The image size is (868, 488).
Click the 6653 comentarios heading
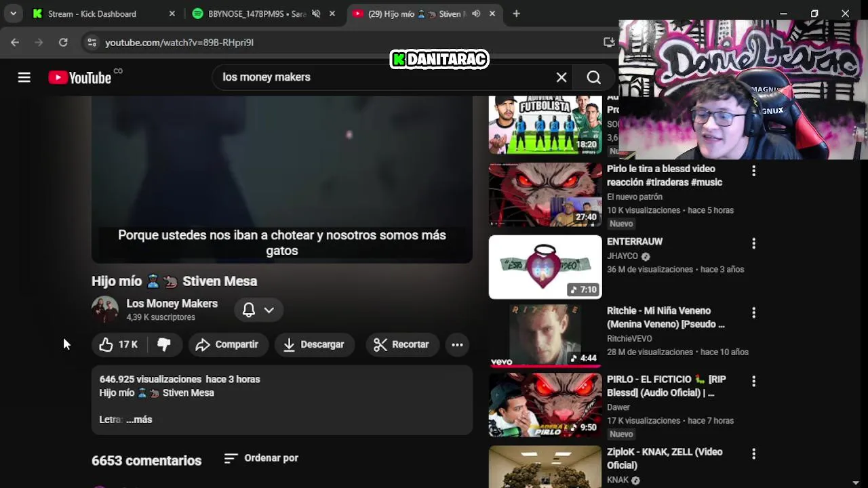point(146,460)
